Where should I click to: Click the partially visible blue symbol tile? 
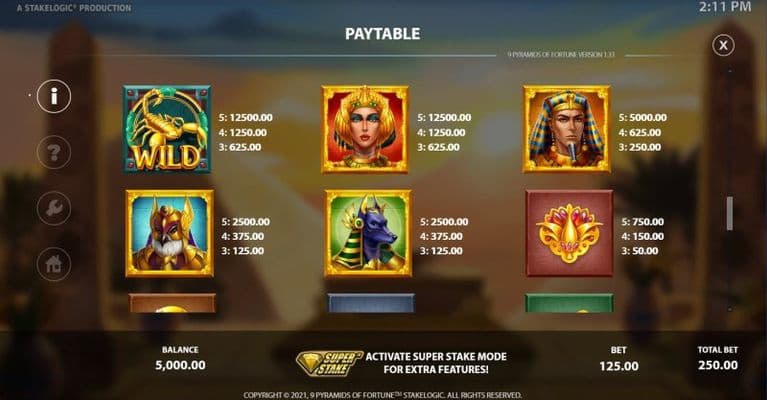371,303
